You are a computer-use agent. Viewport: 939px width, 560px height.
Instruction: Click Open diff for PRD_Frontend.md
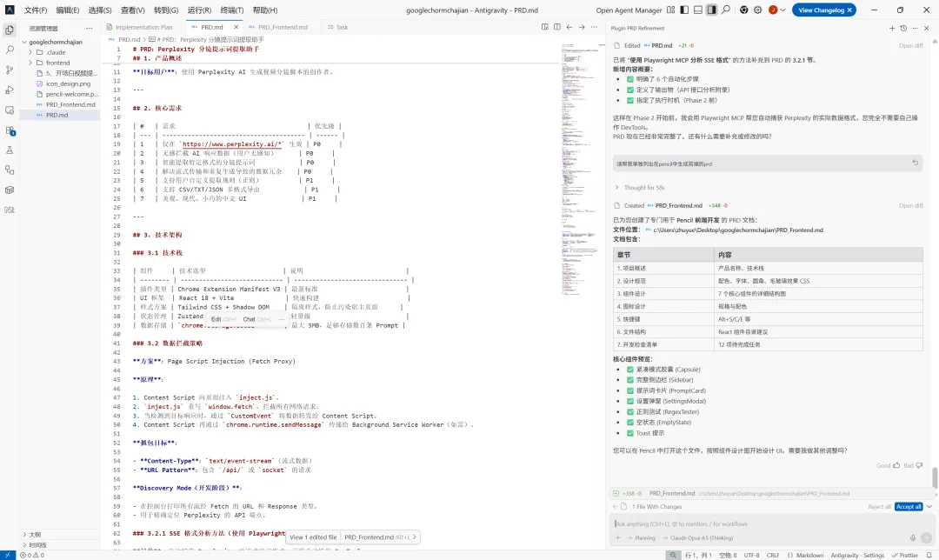pyautogui.click(x=910, y=205)
